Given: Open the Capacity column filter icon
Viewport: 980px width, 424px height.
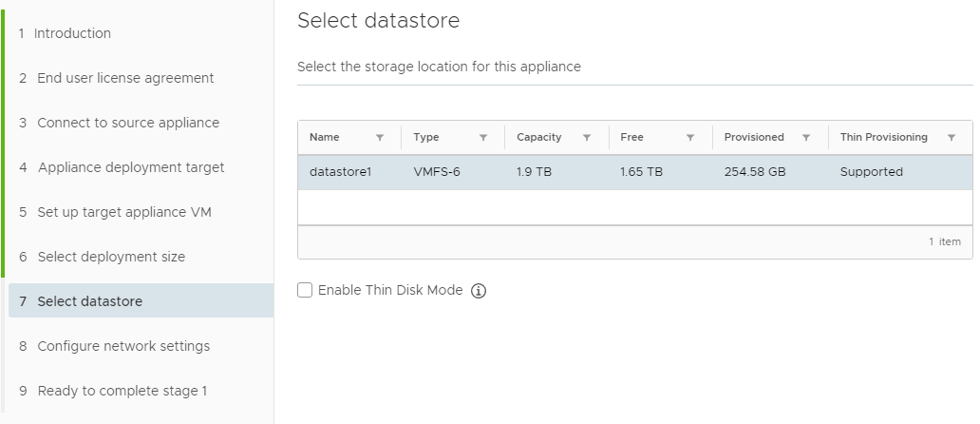Looking at the screenshot, I should (587, 138).
